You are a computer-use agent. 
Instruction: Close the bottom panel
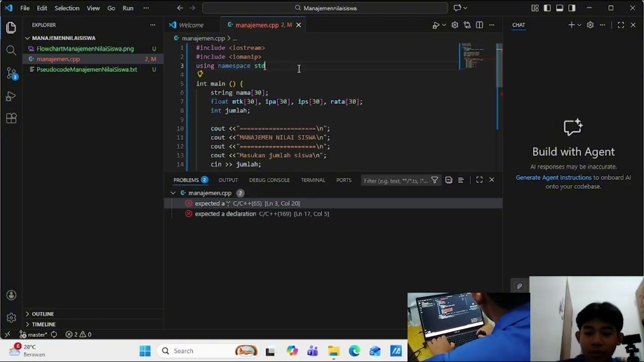pyautogui.click(x=492, y=180)
